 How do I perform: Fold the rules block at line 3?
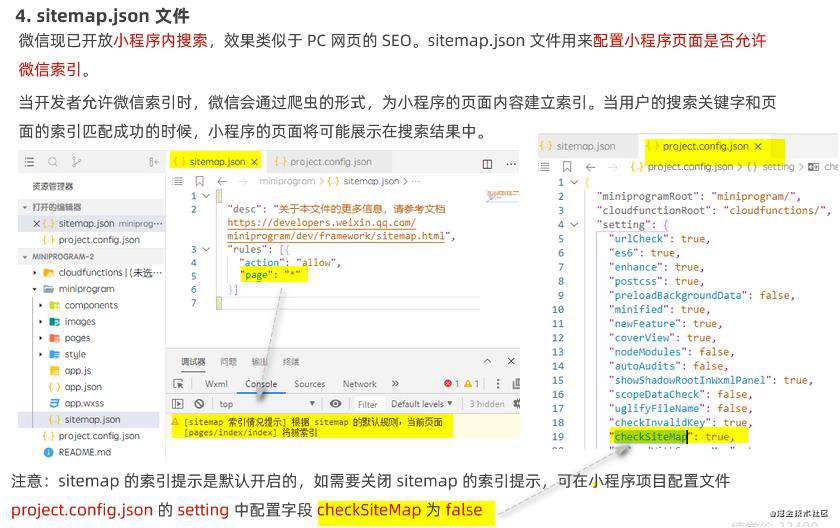point(206,250)
